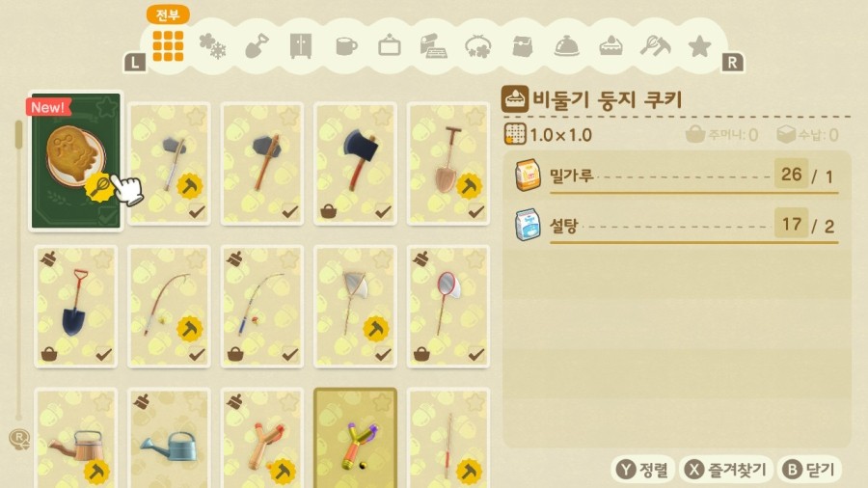Click the Y 정렬 sort button
Image resolution: width=868 pixels, height=488 pixels.
point(643,470)
